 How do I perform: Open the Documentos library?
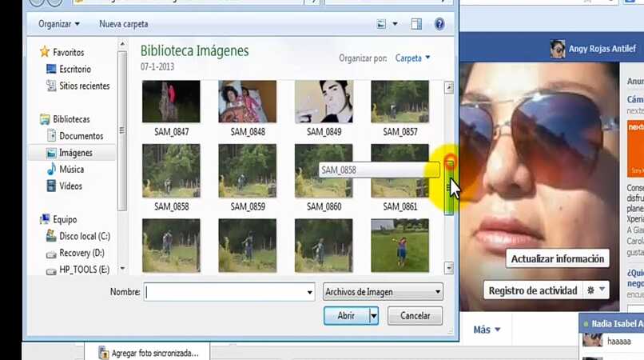coord(81,136)
